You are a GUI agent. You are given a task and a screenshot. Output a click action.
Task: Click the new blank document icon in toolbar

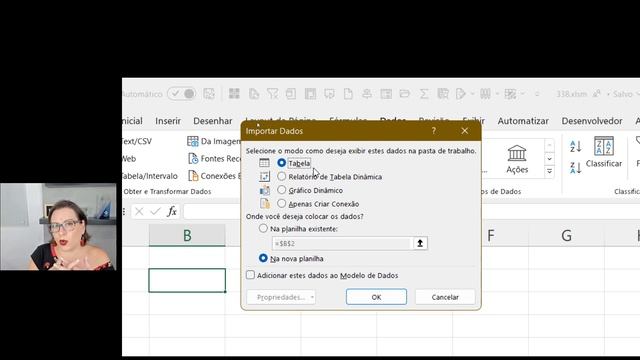(x=348, y=94)
